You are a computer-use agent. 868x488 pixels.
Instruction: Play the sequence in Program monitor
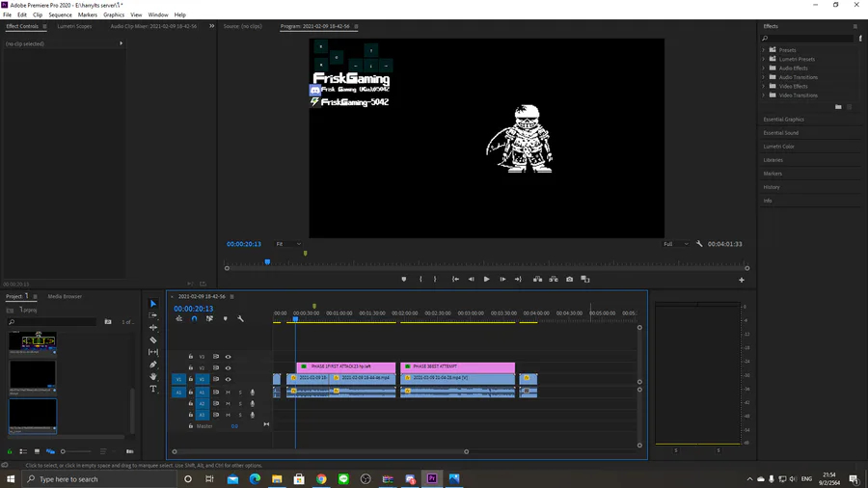point(487,280)
